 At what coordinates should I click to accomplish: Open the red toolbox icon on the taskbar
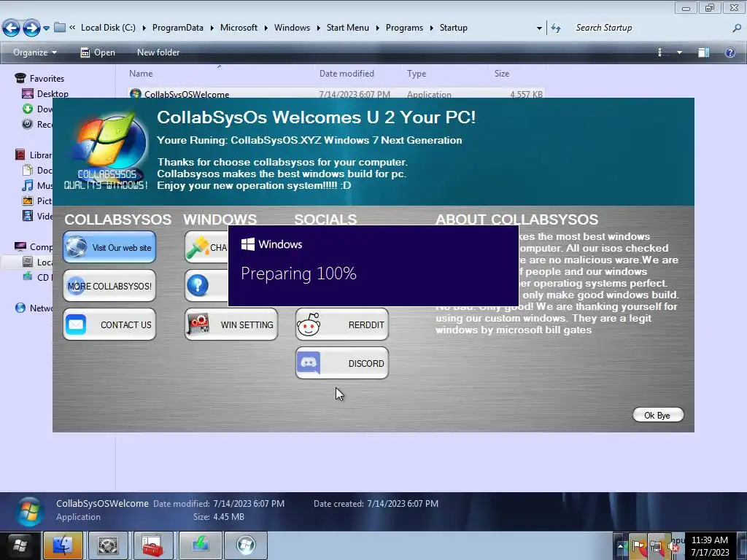pyautogui.click(x=153, y=545)
